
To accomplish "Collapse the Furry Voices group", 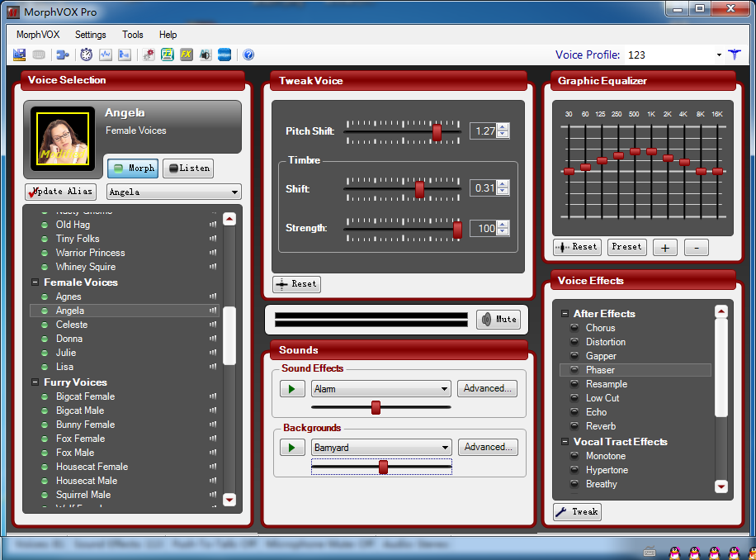I will (35, 382).
